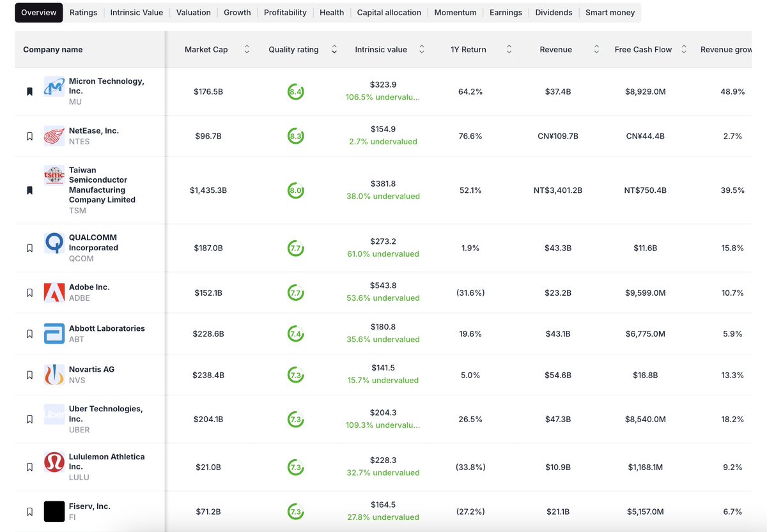Click Uber's 7.3 quality rating gauge
The image size is (767, 532).
(295, 420)
